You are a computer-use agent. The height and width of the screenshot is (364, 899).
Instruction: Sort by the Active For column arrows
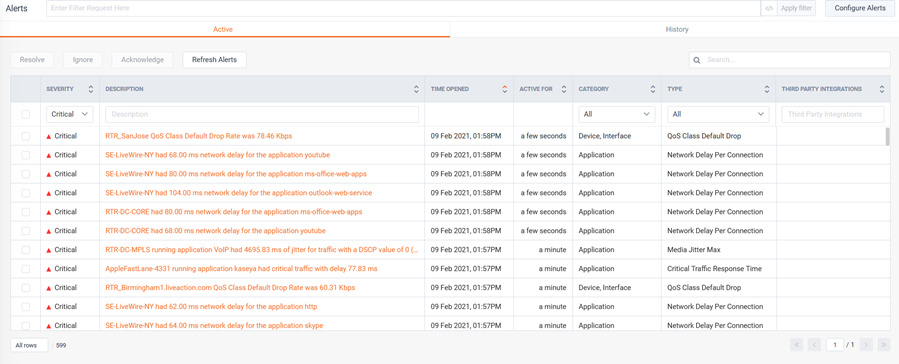click(564, 89)
